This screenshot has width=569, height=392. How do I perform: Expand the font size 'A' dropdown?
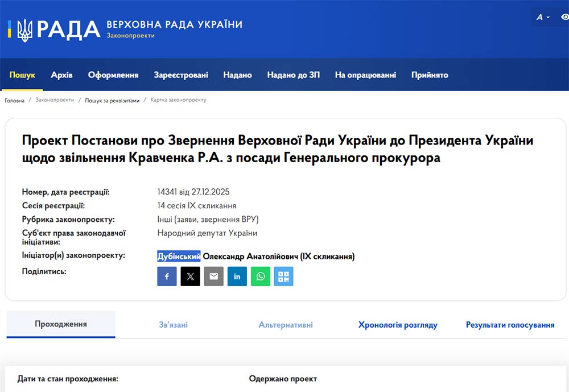tap(543, 17)
